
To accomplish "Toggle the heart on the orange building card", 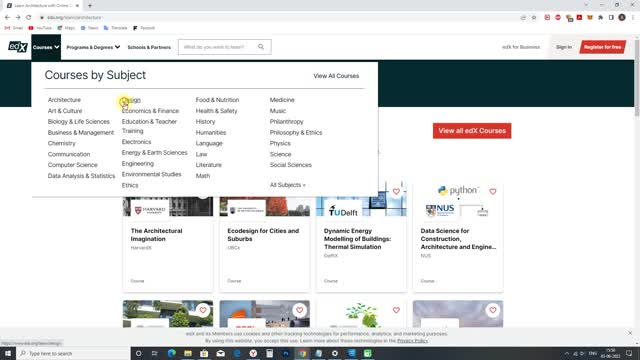I will 299,310.
